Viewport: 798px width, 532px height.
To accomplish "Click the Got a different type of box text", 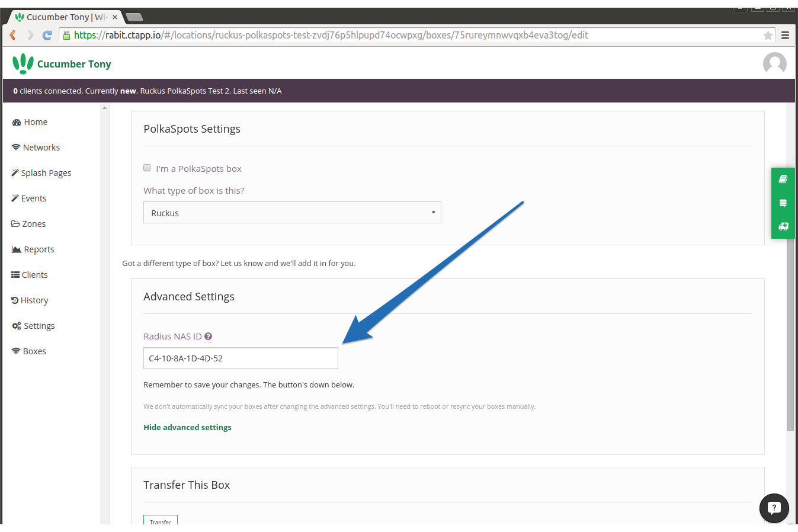I will (239, 263).
